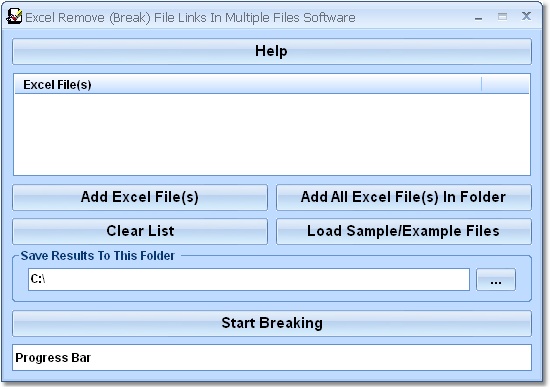This screenshot has width=550, height=389.
Task: Clear List of Excel files
Action: [x=140, y=232]
